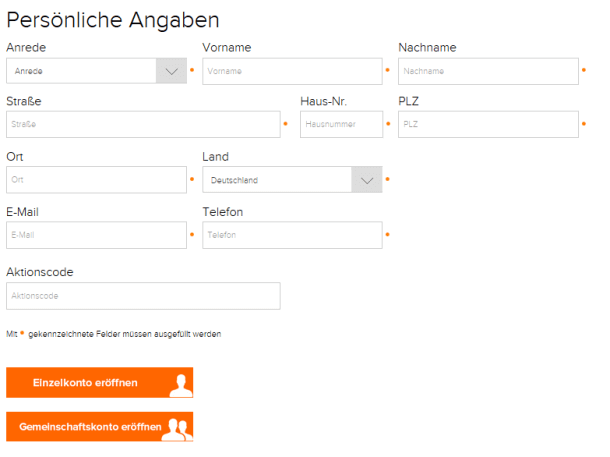Click the E-Mail input field

coord(96,235)
